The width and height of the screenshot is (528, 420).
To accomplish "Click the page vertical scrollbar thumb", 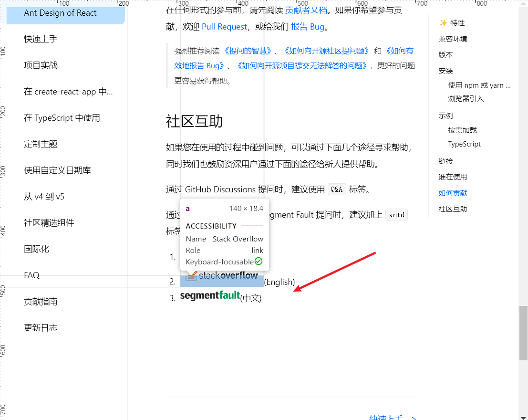I will coord(523,333).
